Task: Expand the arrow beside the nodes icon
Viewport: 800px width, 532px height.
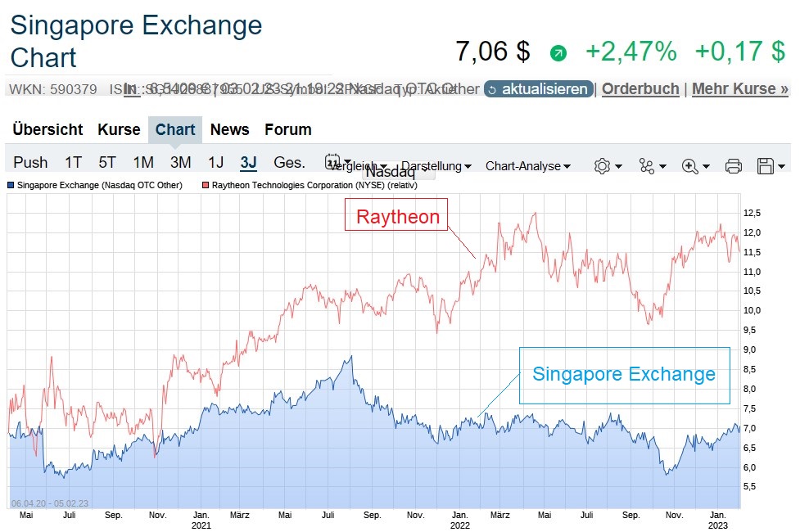Action: tap(662, 167)
